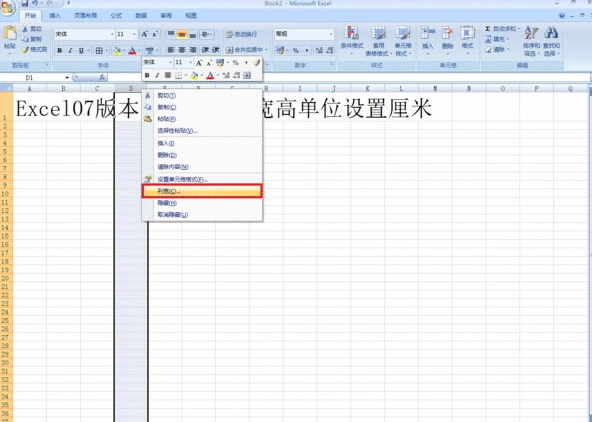Toggle Bold in the floating mini toolbar
This screenshot has width=592, height=422.
[147, 75]
